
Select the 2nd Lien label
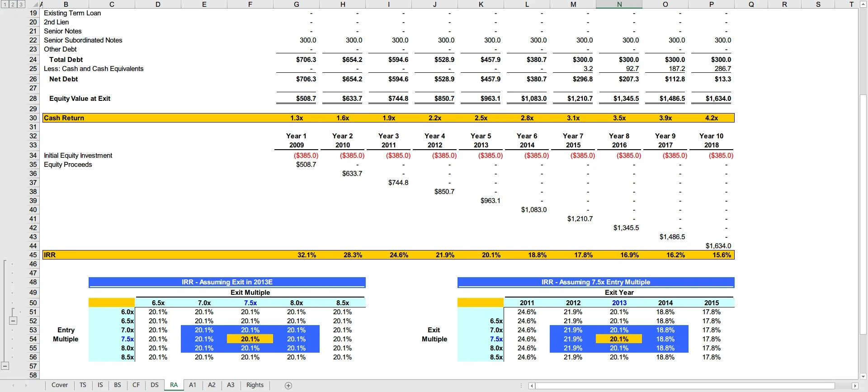[57, 22]
